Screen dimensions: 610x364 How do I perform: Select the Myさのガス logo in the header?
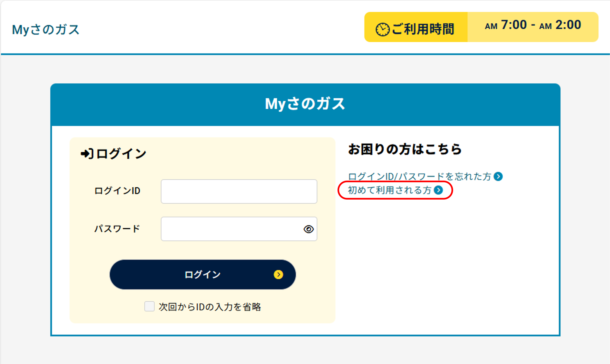click(46, 29)
